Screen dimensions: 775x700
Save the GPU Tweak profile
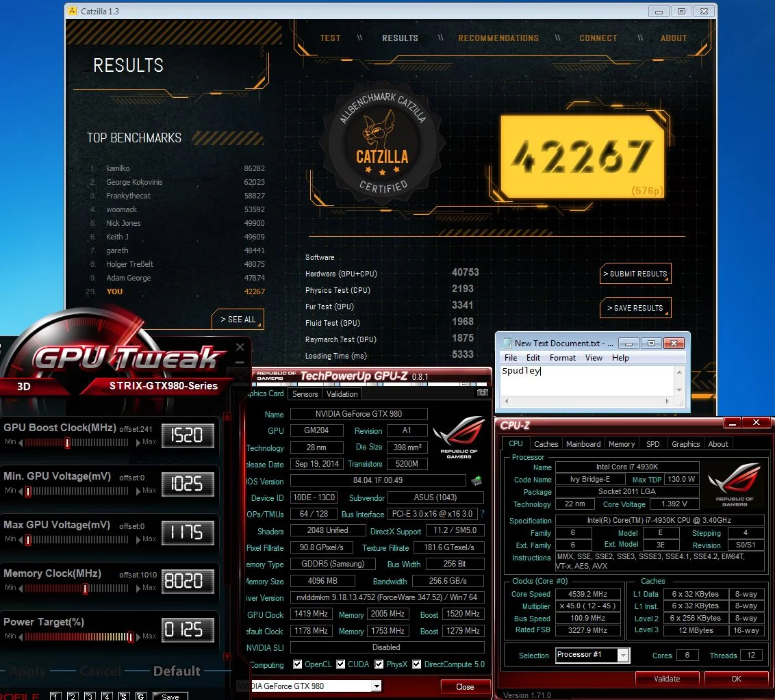click(x=170, y=696)
